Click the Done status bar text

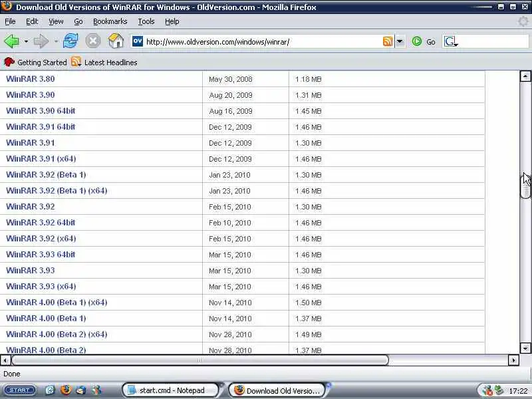click(12, 374)
